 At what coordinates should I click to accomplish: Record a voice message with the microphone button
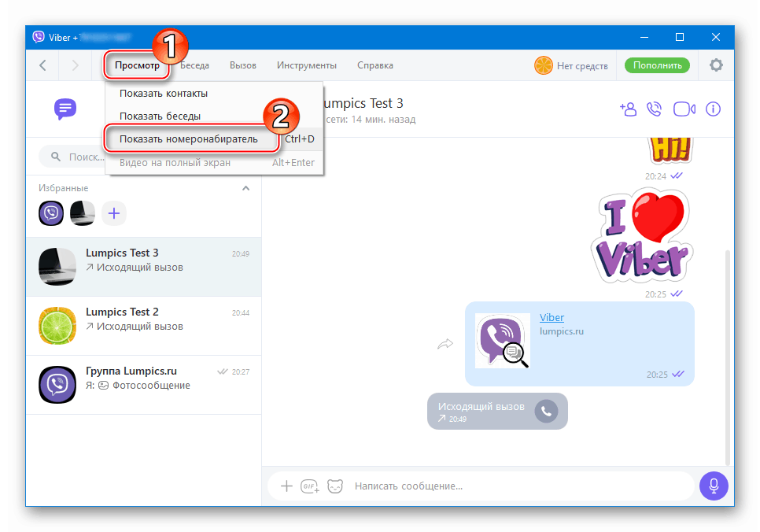(714, 486)
